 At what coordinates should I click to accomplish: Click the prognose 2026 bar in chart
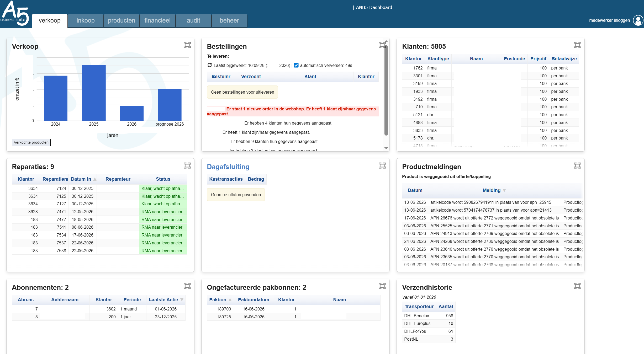click(170, 105)
